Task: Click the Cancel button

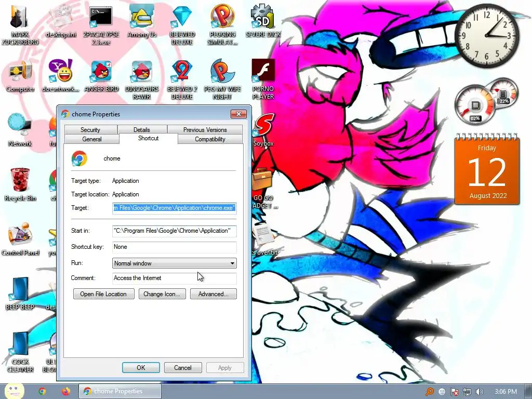Action: point(183,368)
